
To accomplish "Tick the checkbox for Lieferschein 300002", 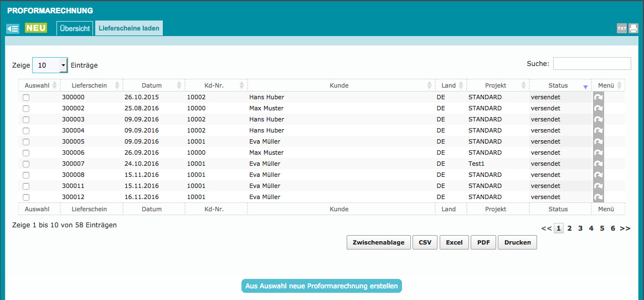I will 26,109.
